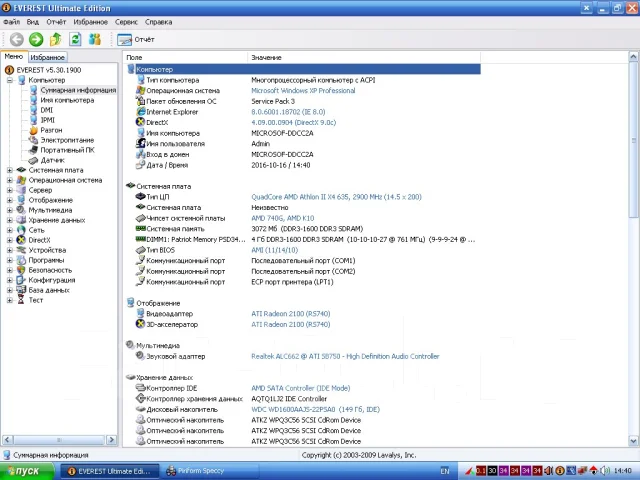The height and width of the screenshot is (480, 640).
Task: Expand the Отображение tree node
Action: [x=10, y=200]
